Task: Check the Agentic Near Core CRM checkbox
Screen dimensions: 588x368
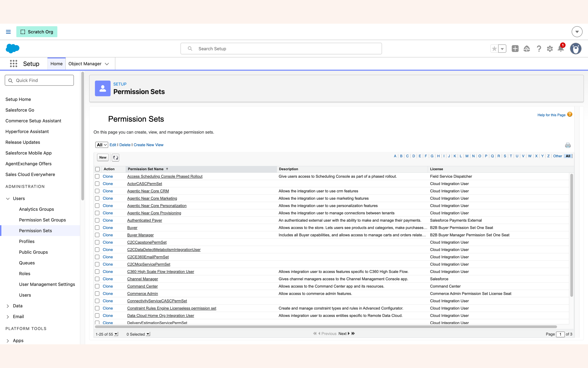Action: (97, 191)
